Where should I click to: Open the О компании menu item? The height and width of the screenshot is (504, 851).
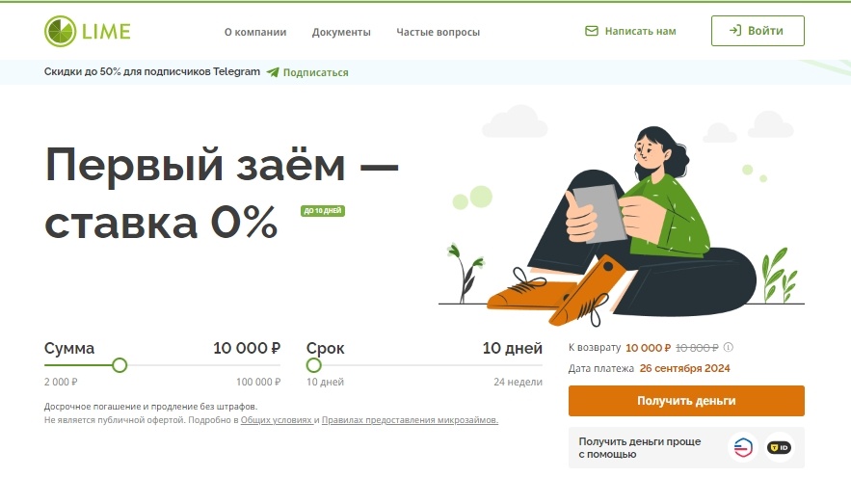pyautogui.click(x=255, y=32)
